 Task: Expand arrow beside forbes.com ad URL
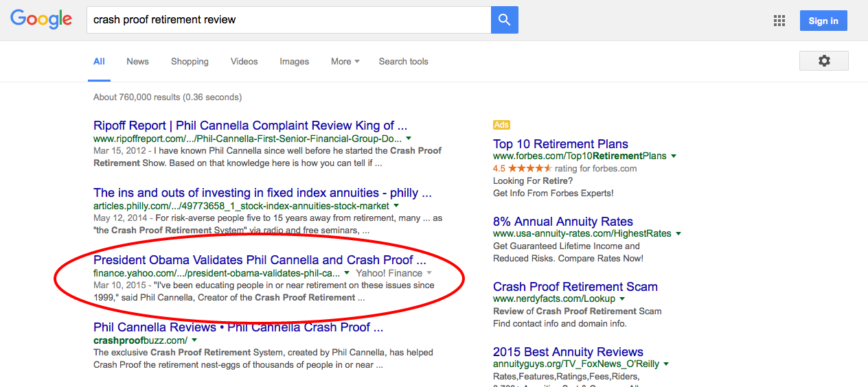674,156
